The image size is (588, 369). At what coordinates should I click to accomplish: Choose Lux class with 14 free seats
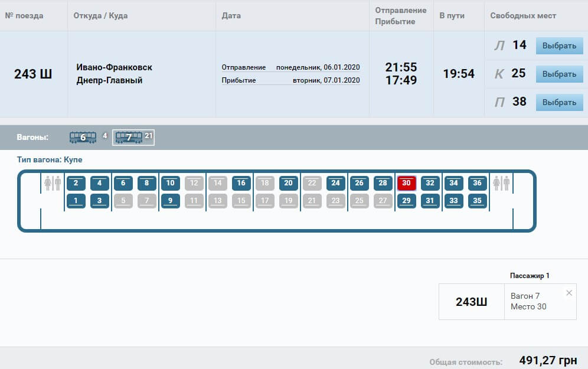558,45
